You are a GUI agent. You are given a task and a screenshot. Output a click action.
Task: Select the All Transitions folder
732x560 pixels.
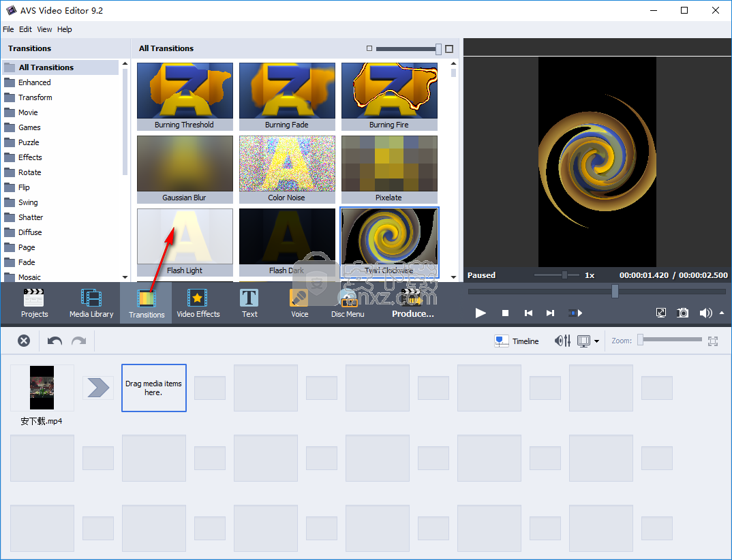[60, 67]
